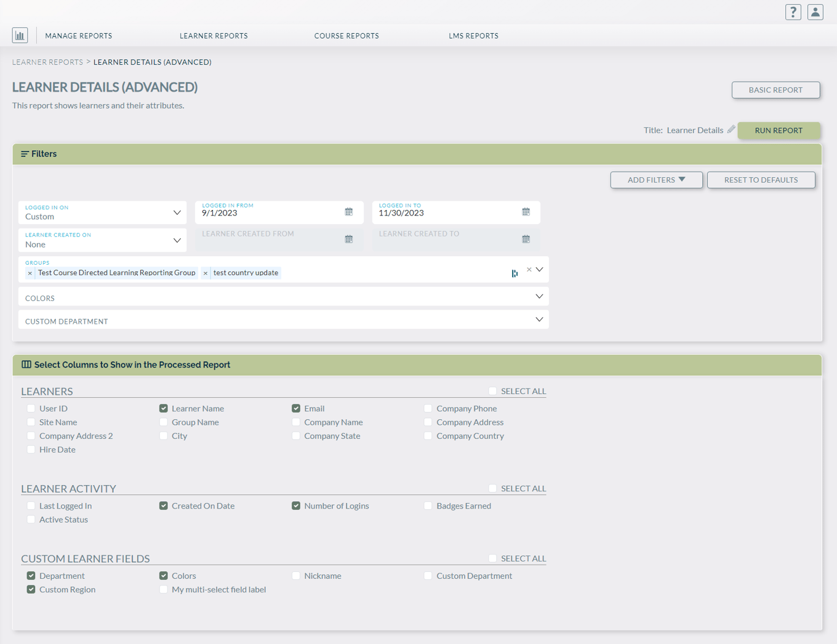Expand the Custom Department filter
This screenshot has height=644, width=837.
click(539, 319)
